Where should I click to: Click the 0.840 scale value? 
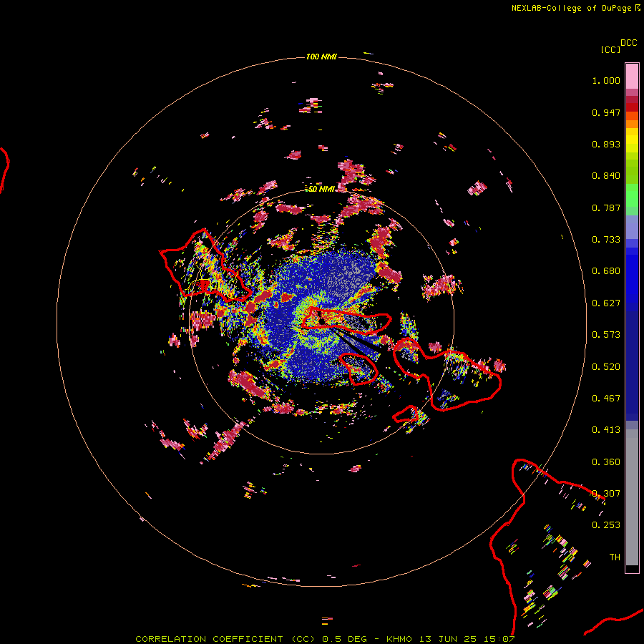click(x=606, y=176)
